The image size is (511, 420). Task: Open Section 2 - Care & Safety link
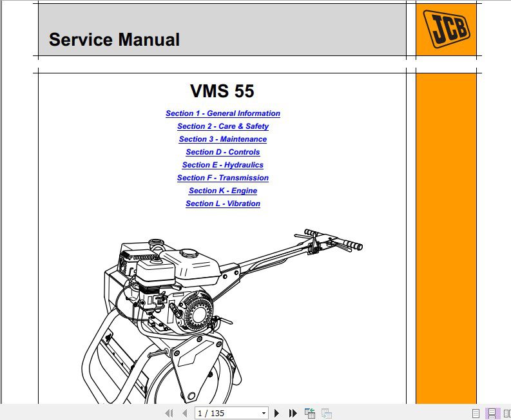[223, 126]
